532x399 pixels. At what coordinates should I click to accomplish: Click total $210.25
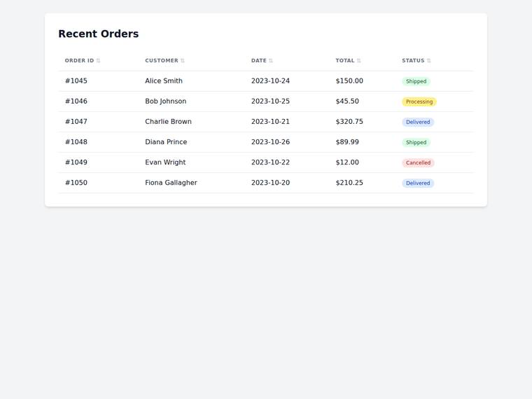coord(349,183)
